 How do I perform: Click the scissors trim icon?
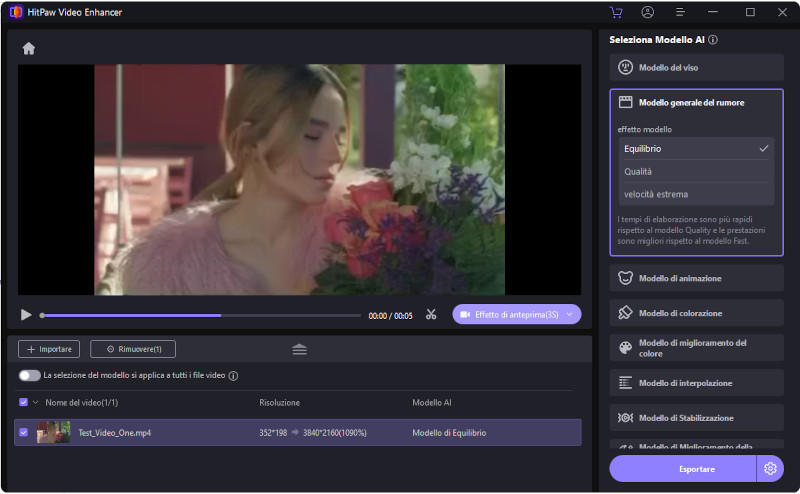(x=431, y=315)
